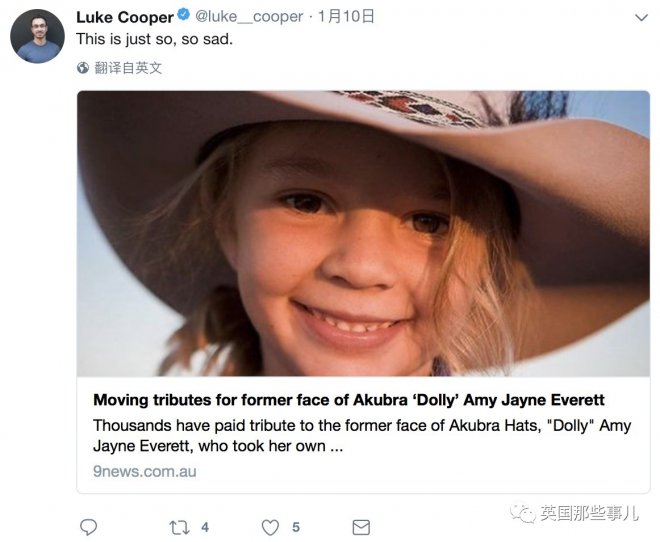660x542 pixels.
Task: Retweet using the arrows icon
Action: tap(178, 526)
